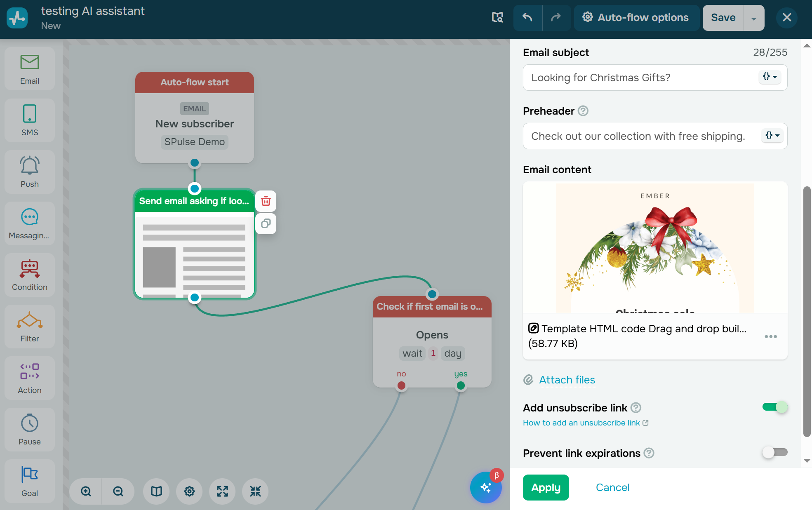
Task: Open the AI assistant beta button
Action: 486,487
